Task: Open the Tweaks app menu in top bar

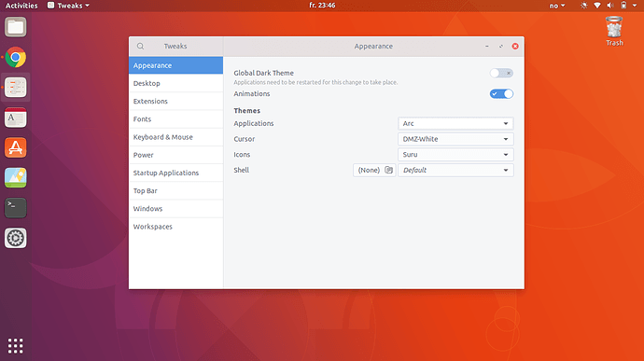Action: 68,6
